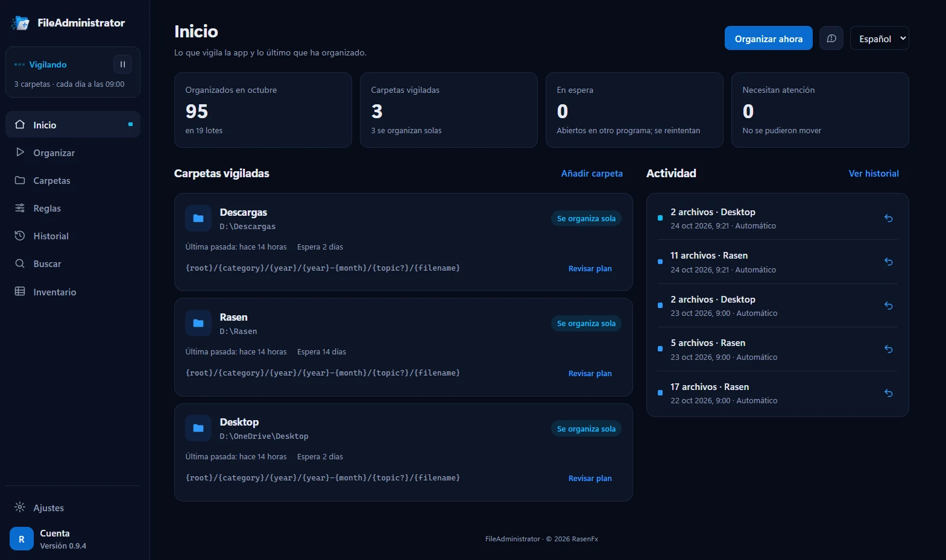The image size is (946, 560).
Task: Open Ver historial link
Action: pyautogui.click(x=874, y=174)
